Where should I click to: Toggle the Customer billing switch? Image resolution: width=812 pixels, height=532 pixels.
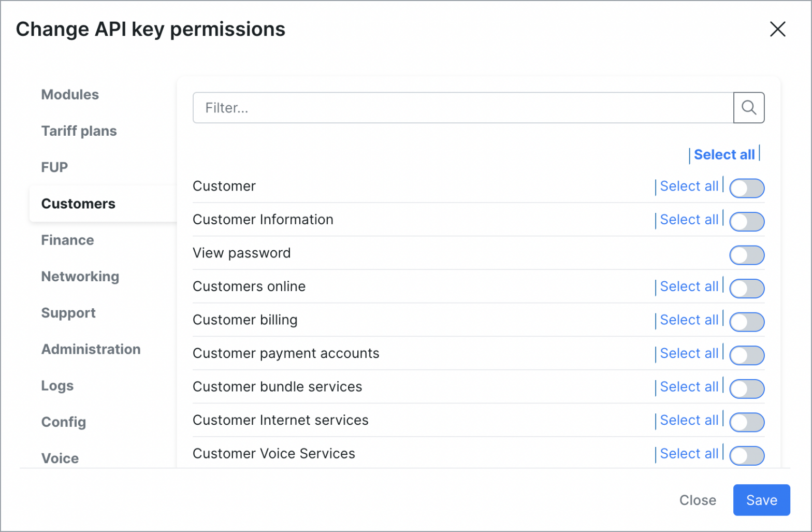[747, 322]
